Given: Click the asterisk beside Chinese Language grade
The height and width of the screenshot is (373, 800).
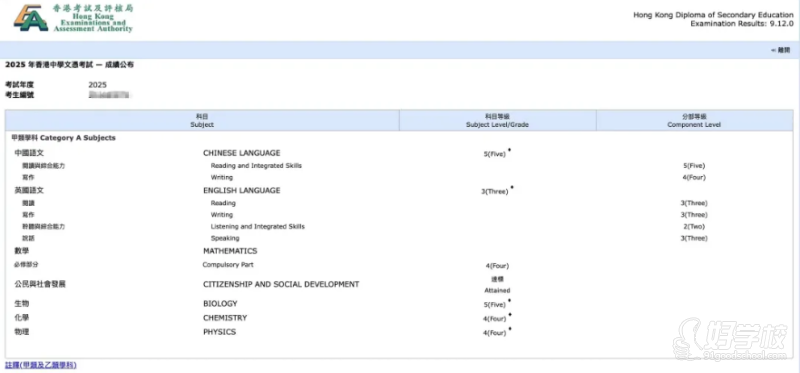Looking at the screenshot, I should click(509, 151).
